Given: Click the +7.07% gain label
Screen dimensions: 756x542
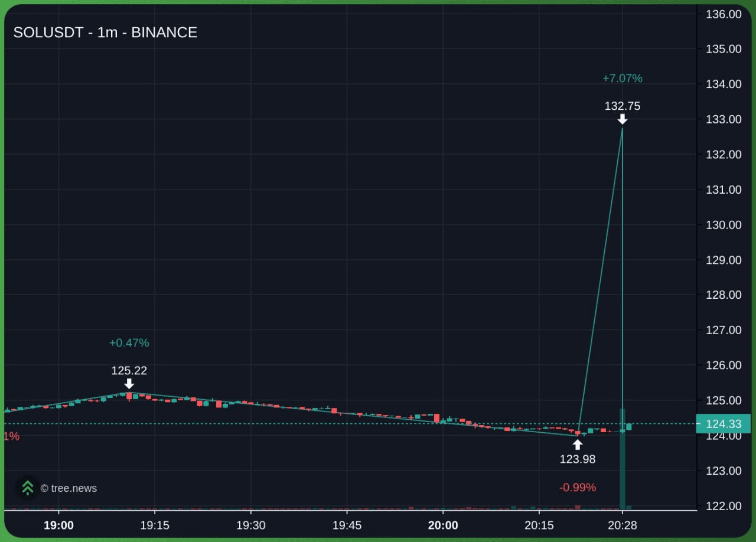Looking at the screenshot, I should [x=623, y=78].
